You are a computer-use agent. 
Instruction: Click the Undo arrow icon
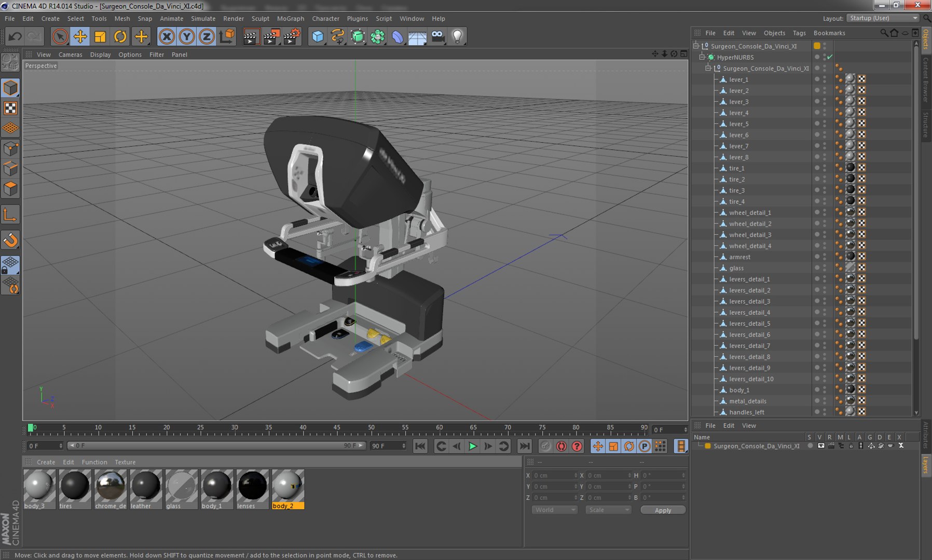tap(15, 36)
